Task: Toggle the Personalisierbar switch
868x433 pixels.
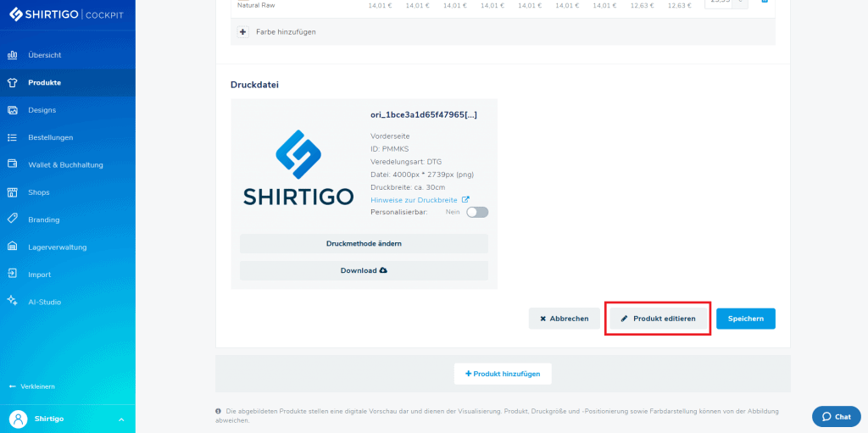Action: (x=477, y=213)
